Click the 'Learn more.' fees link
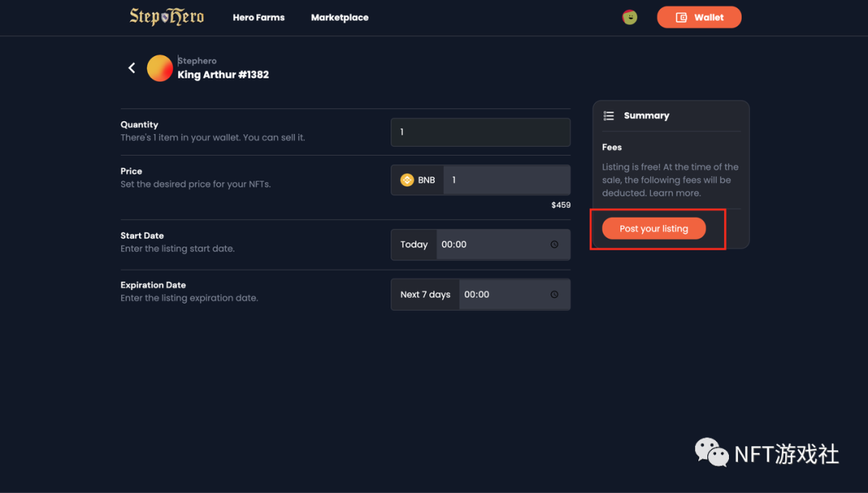The image size is (868, 493). click(x=675, y=194)
